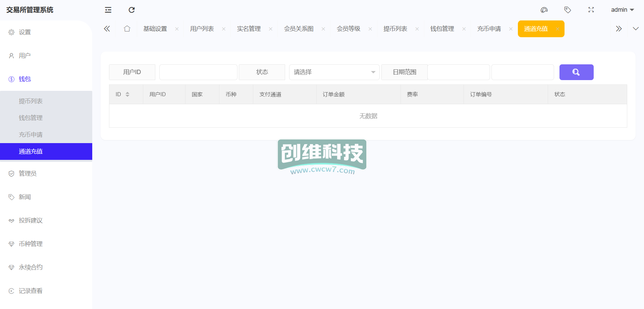Open the 请选择 status dropdown
The width and height of the screenshot is (644, 309).
pyautogui.click(x=334, y=72)
